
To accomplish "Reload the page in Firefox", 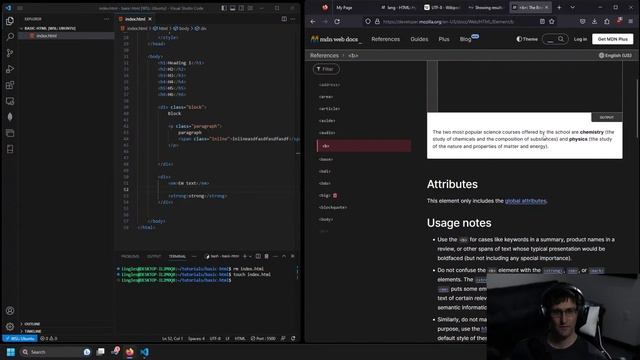I will click(337, 22).
